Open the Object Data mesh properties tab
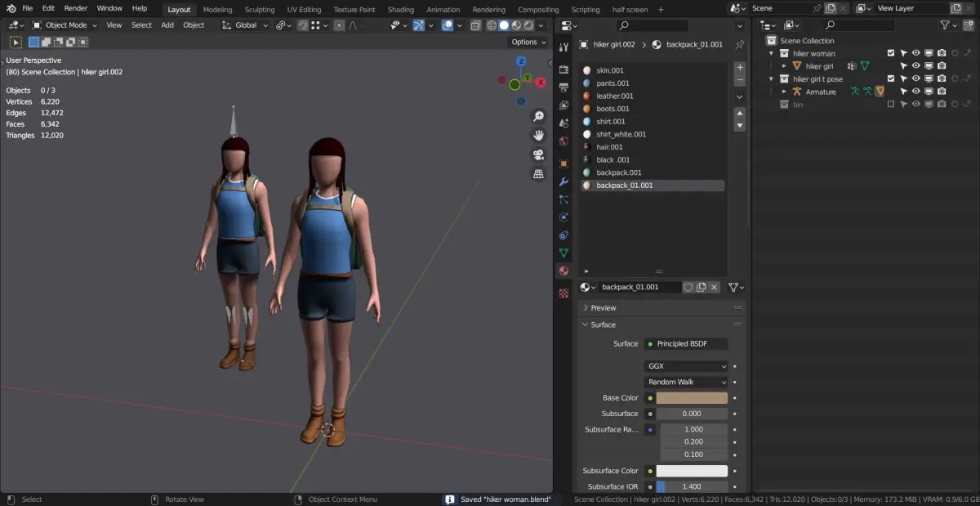980x506 pixels. (x=563, y=253)
